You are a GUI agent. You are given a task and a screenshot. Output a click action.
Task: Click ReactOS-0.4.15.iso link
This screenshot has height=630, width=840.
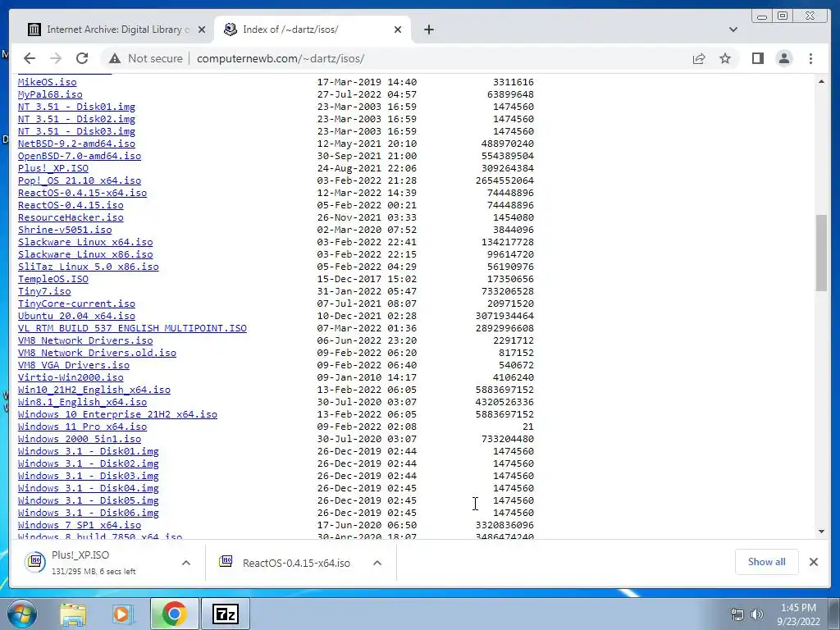click(x=71, y=205)
